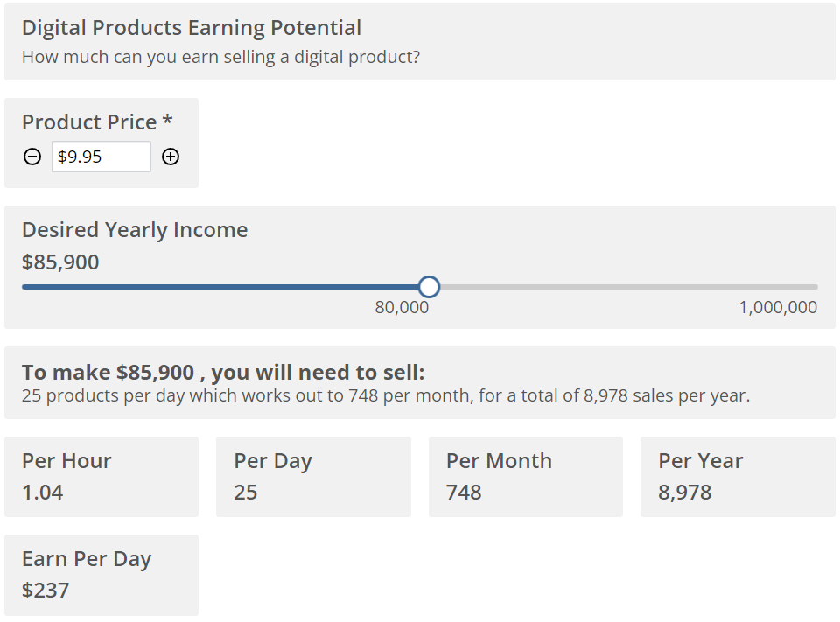The width and height of the screenshot is (840, 622).
Task: Click the Digital Products Earning Potential heading
Action: [190, 27]
